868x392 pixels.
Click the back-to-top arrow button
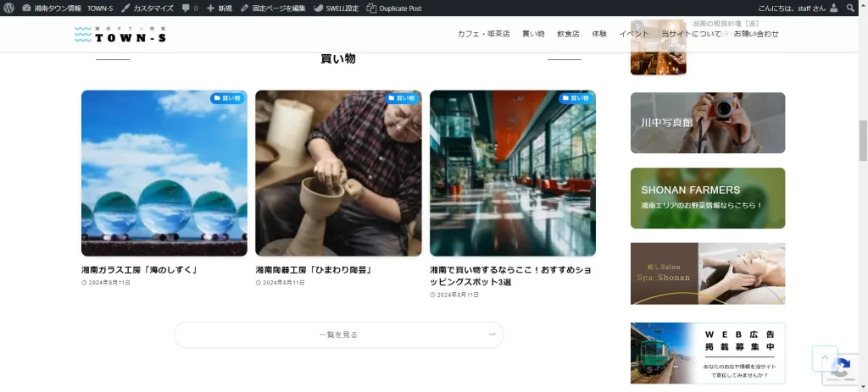click(x=825, y=358)
